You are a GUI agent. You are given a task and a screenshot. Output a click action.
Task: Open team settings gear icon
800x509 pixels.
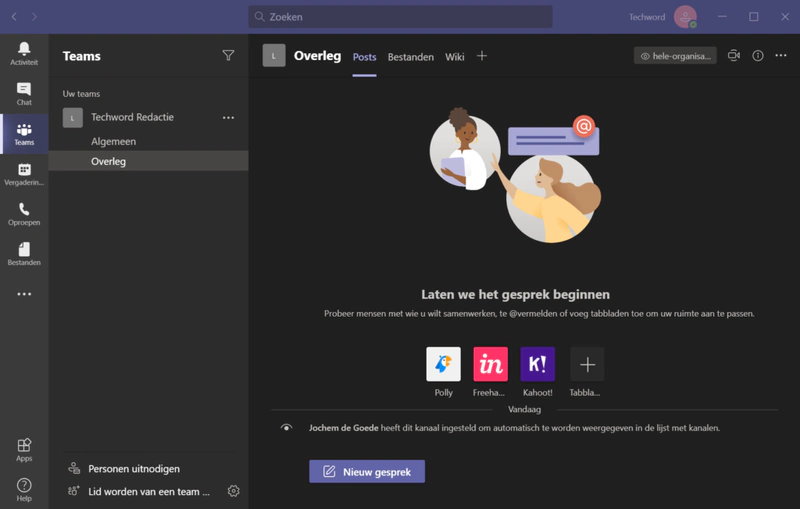pyautogui.click(x=233, y=491)
